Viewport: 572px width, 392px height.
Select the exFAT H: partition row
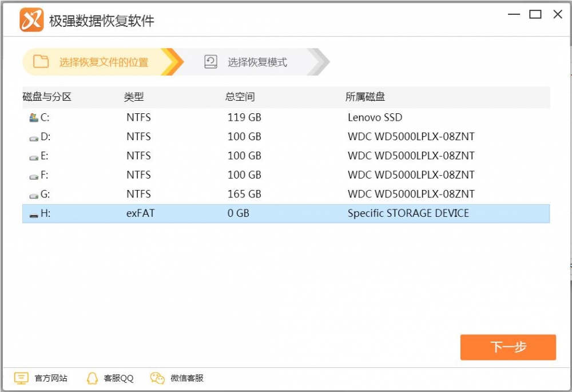tap(229, 213)
